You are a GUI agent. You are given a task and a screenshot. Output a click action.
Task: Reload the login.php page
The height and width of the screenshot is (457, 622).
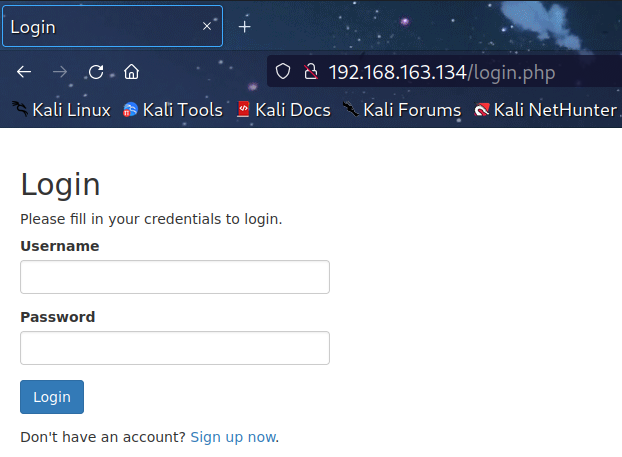coord(96,72)
